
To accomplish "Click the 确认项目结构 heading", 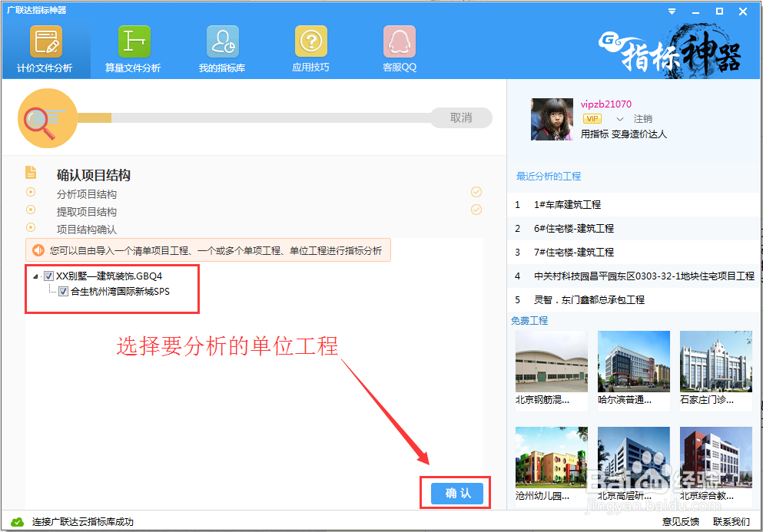I will pos(94,175).
